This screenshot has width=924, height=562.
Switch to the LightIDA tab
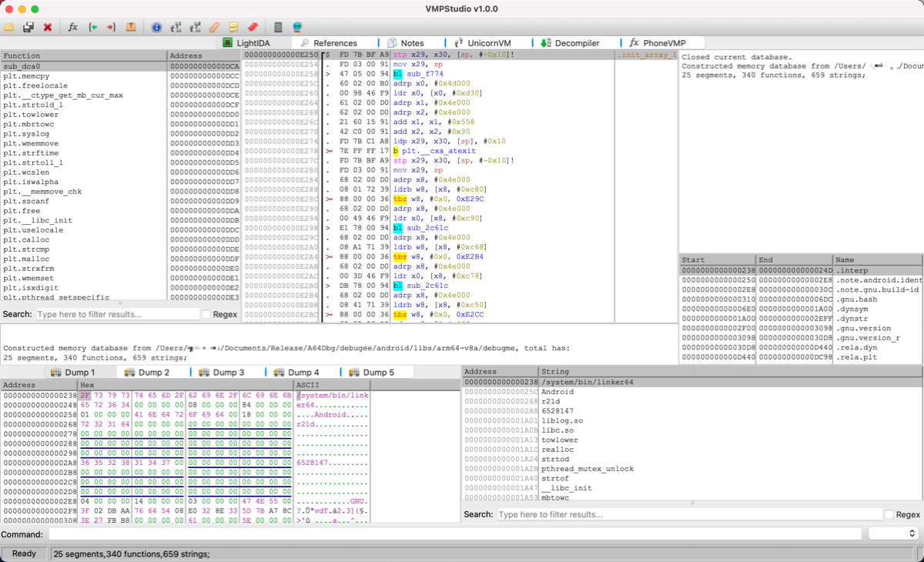click(x=248, y=43)
